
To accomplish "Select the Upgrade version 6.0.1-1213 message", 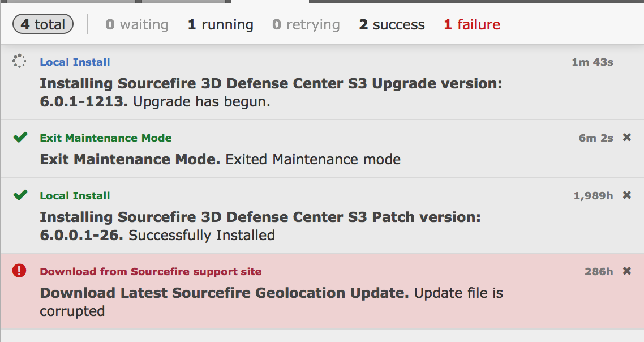I will tap(271, 93).
